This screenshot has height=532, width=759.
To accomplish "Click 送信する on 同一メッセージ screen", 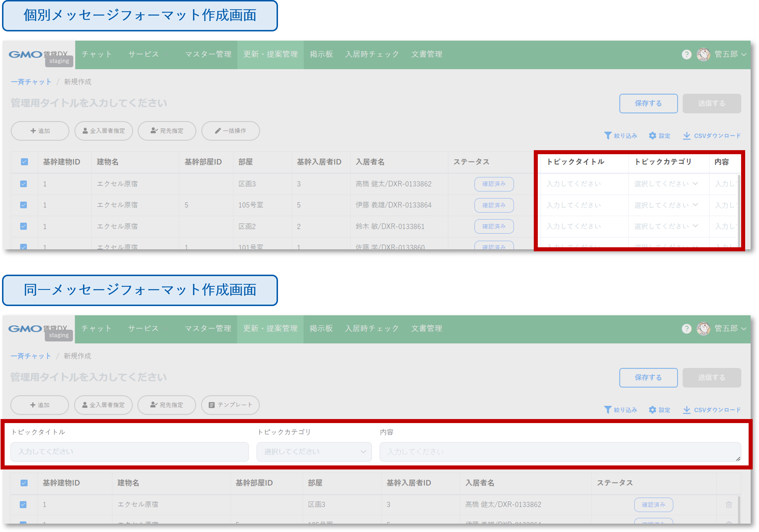I will pyautogui.click(x=711, y=378).
